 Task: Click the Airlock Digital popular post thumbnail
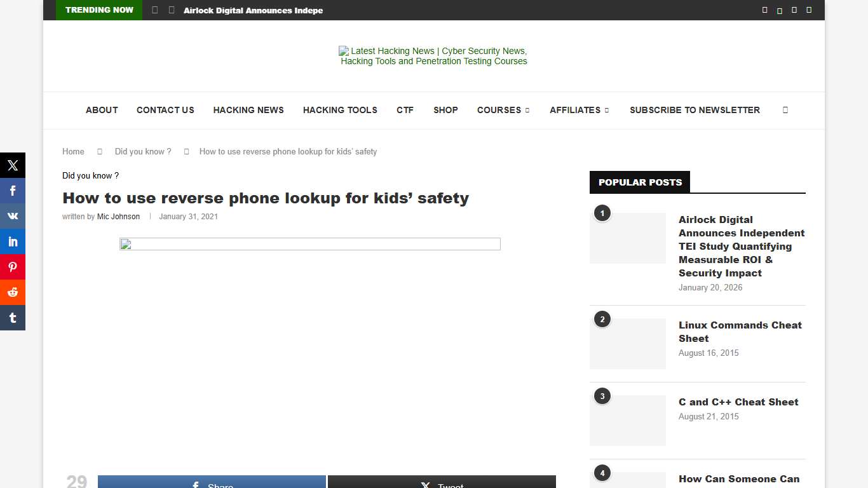(x=627, y=238)
